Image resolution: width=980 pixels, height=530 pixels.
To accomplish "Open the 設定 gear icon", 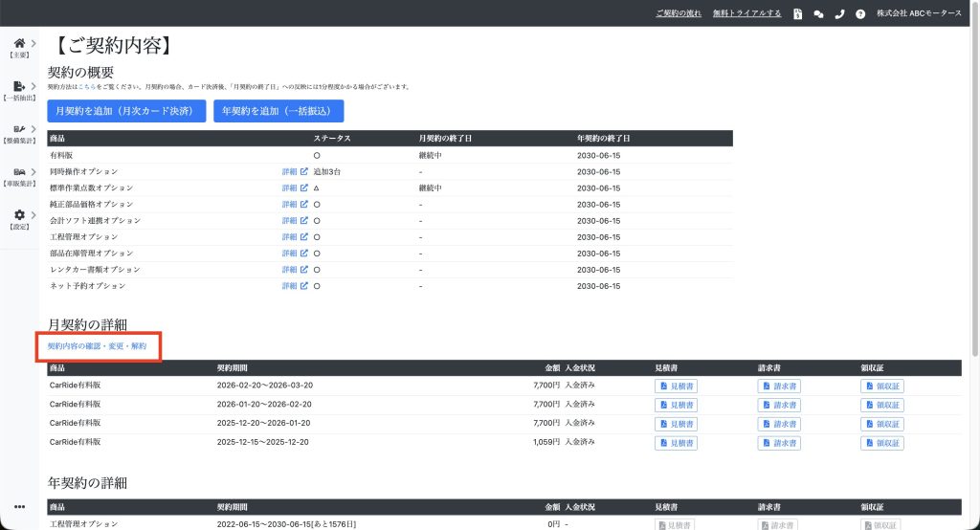I will click(19, 215).
